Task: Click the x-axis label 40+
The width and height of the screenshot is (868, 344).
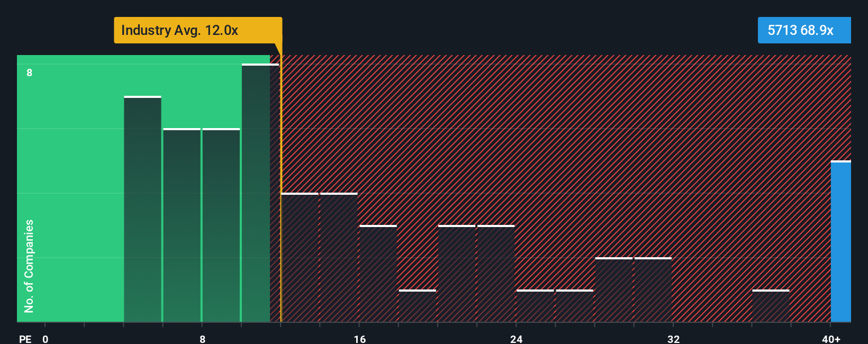Action: click(831, 339)
